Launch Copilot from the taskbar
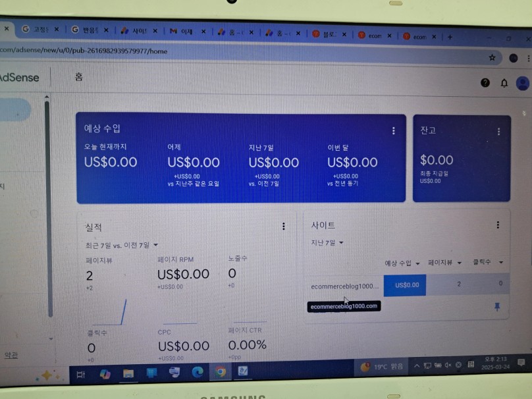This screenshot has width=532, height=399. [x=105, y=374]
